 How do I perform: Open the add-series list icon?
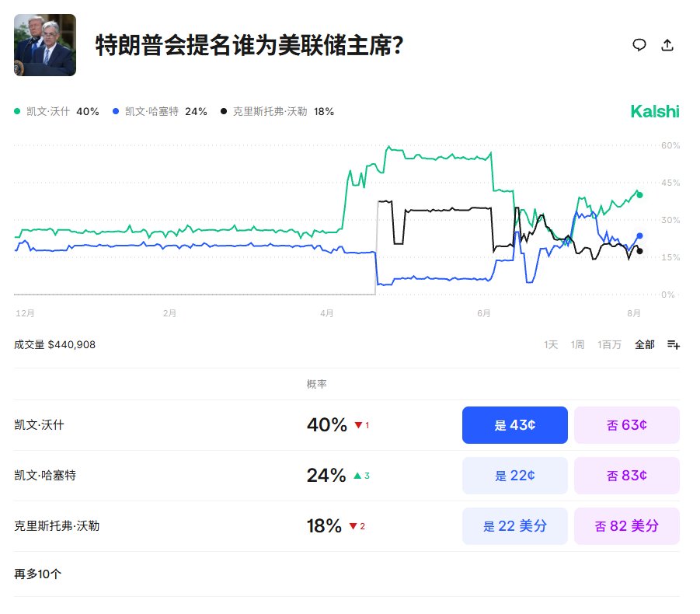(x=674, y=344)
